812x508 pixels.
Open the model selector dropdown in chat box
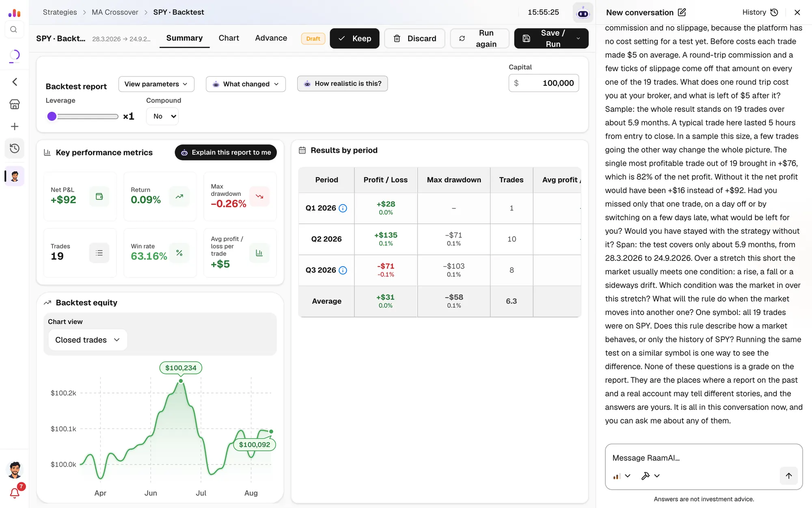(x=622, y=476)
